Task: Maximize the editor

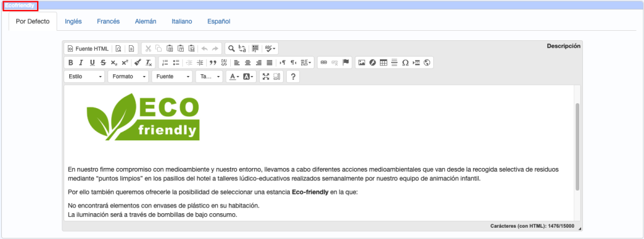Action: [x=266, y=76]
